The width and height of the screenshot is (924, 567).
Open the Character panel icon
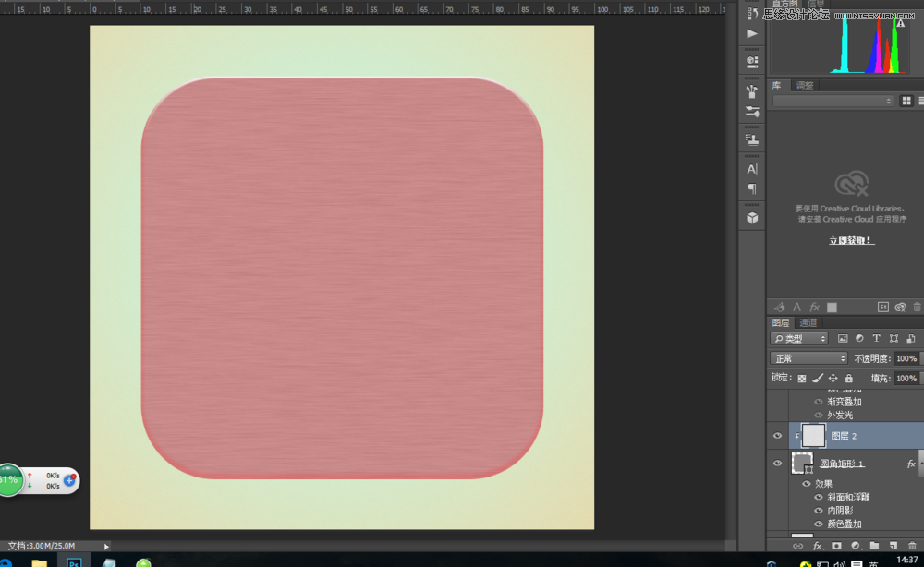click(752, 169)
